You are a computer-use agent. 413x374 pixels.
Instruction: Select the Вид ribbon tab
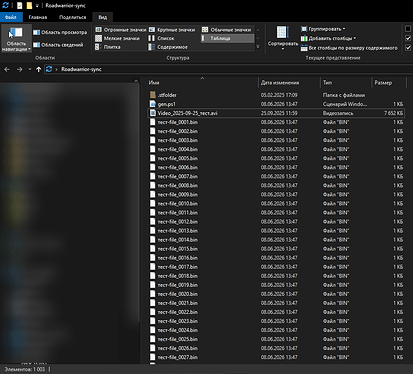[103, 17]
